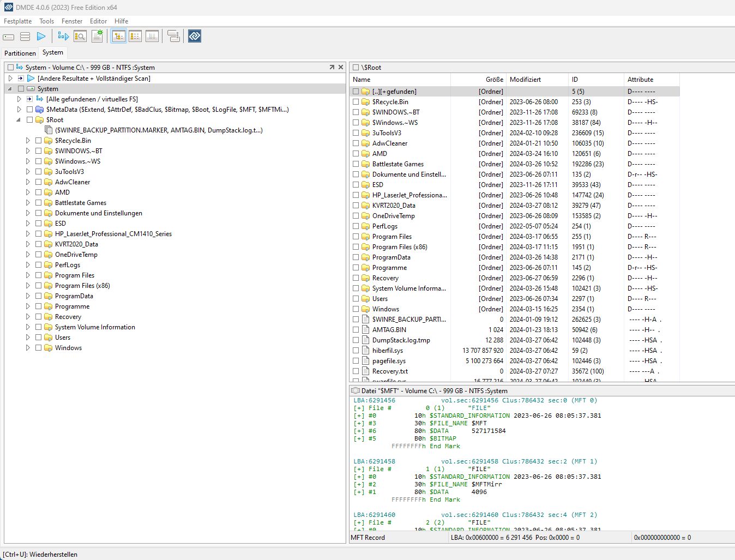735x560 pixels.
Task: Check the box next to hiberfil.sys
Action: pos(356,351)
